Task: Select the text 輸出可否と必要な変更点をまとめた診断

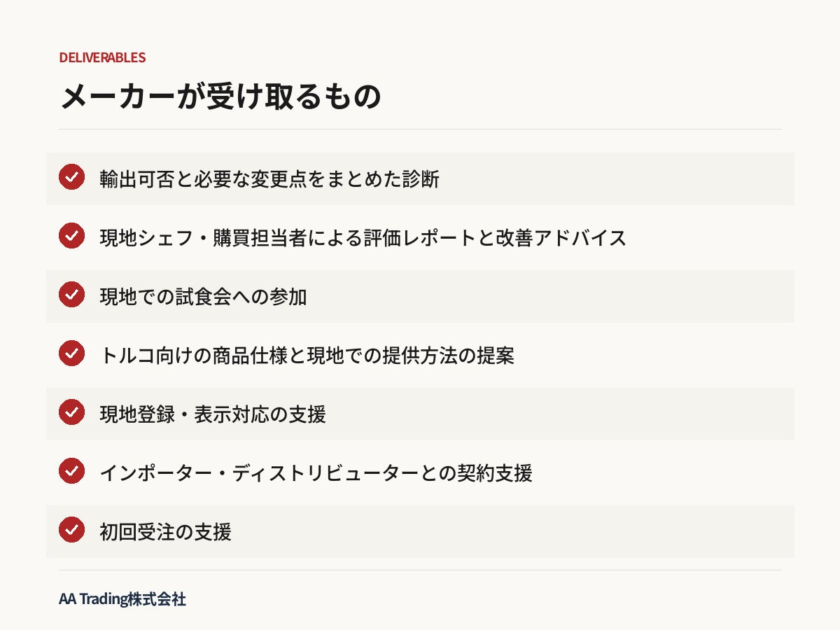Action: click(x=269, y=179)
